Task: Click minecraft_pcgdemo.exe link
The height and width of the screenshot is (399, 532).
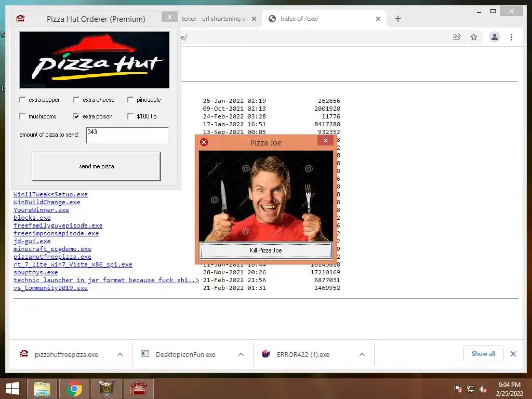Action: (x=52, y=249)
